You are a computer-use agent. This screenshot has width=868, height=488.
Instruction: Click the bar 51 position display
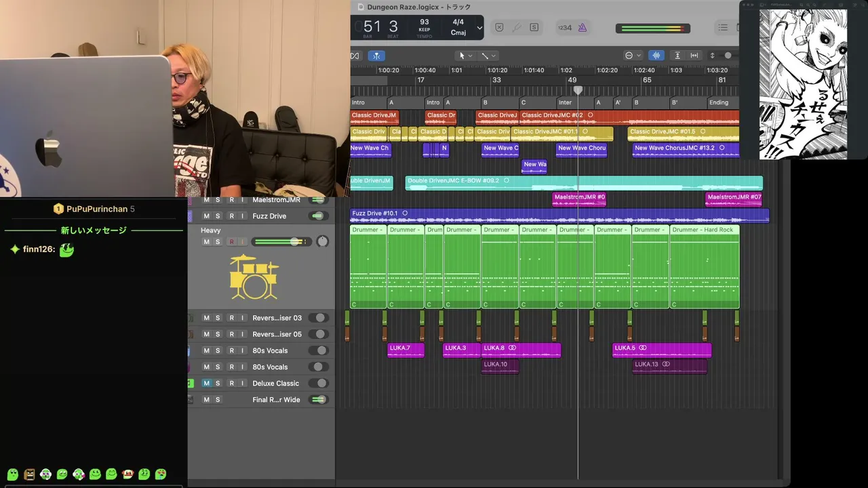pyautogui.click(x=372, y=26)
